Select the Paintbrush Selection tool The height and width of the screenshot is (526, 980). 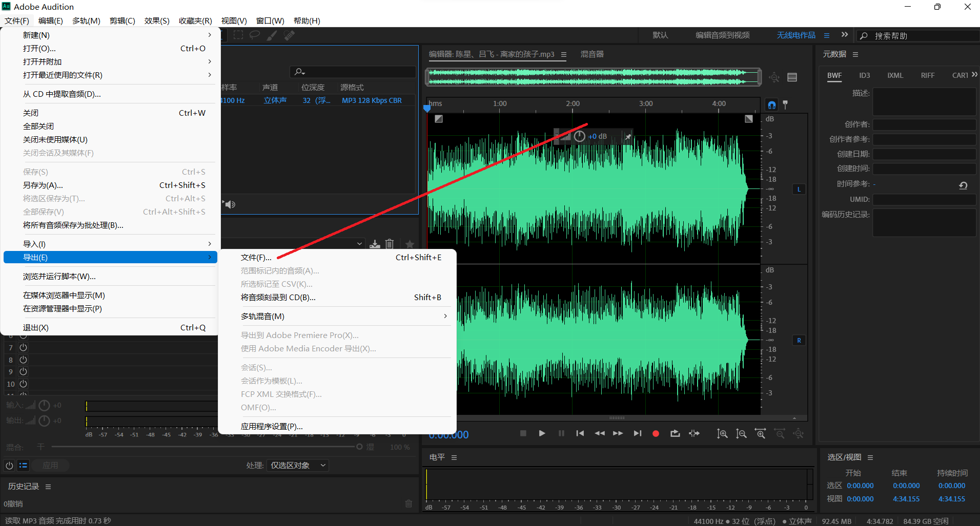tap(272, 35)
